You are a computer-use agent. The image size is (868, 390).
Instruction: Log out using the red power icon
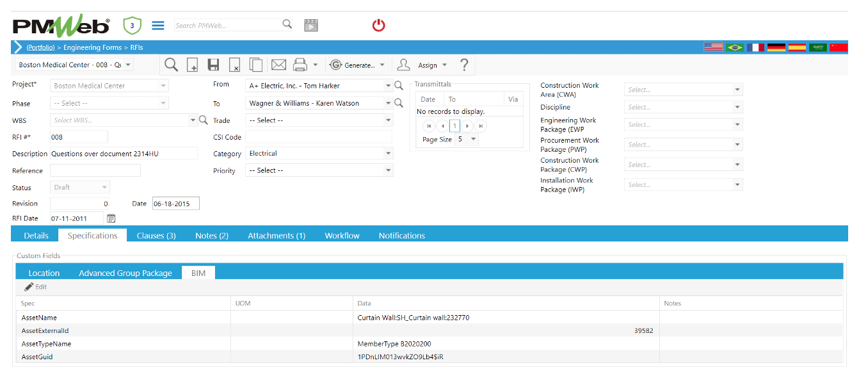coord(378,25)
